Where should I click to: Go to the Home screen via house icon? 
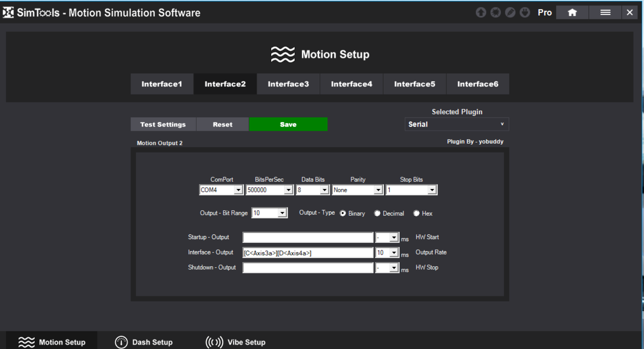tap(572, 13)
